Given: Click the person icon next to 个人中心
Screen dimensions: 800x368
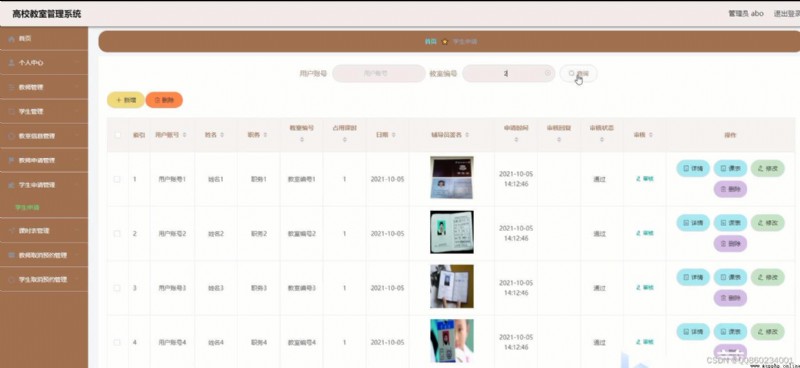Looking at the screenshot, I should click(12, 63).
